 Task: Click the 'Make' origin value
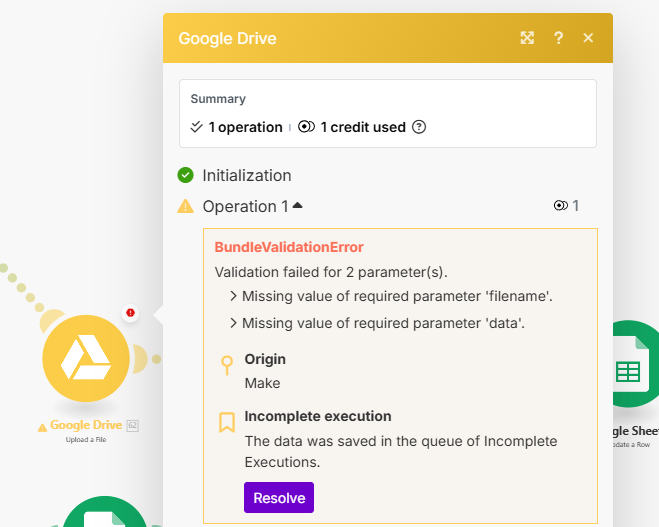point(262,383)
